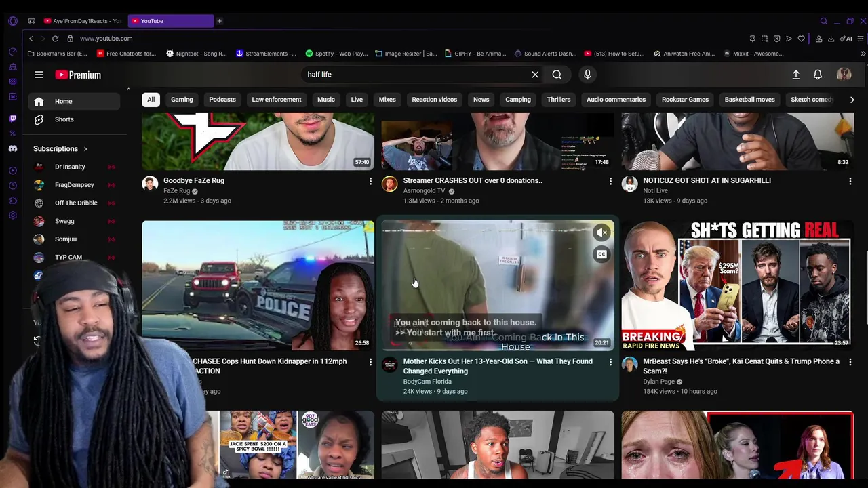
Task: Open Twitch from the browser sidebar
Action: click(12, 118)
